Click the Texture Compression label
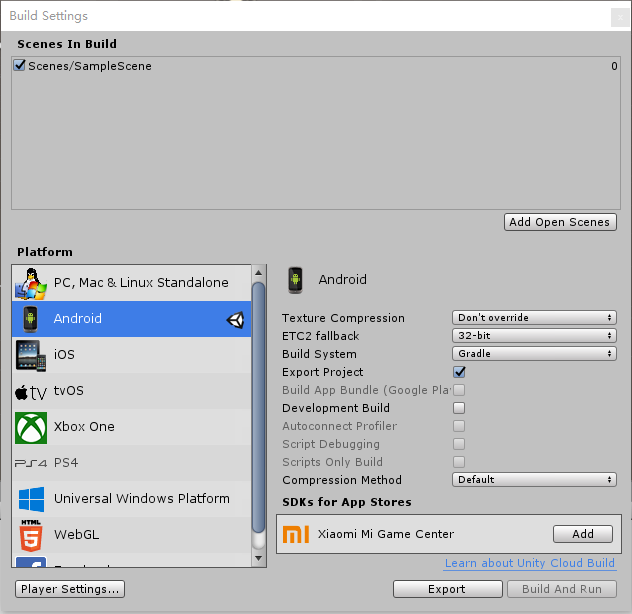Viewport: 632px width, 614px height. click(x=343, y=318)
